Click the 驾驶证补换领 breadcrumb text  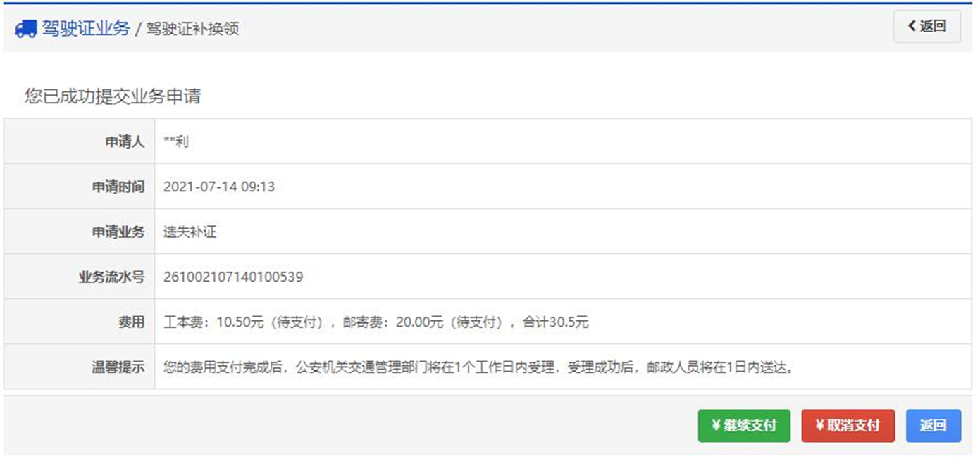click(x=192, y=30)
